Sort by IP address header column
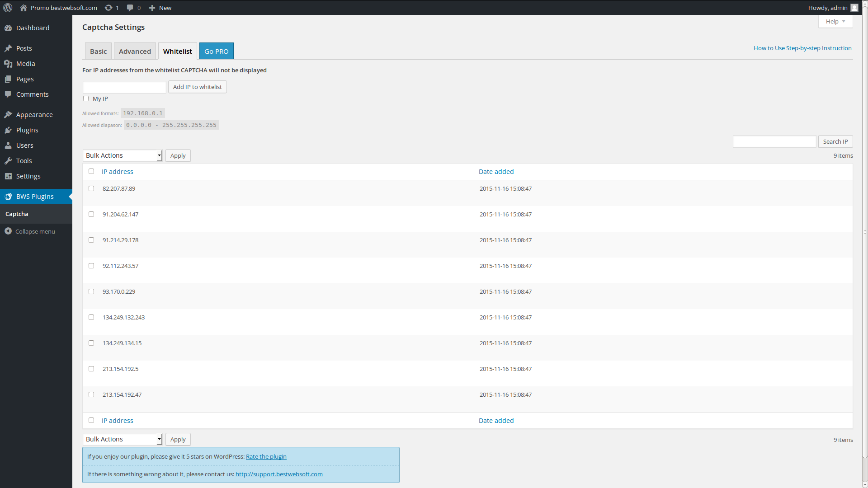The image size is (868, 488). click(x=118, y=172)
